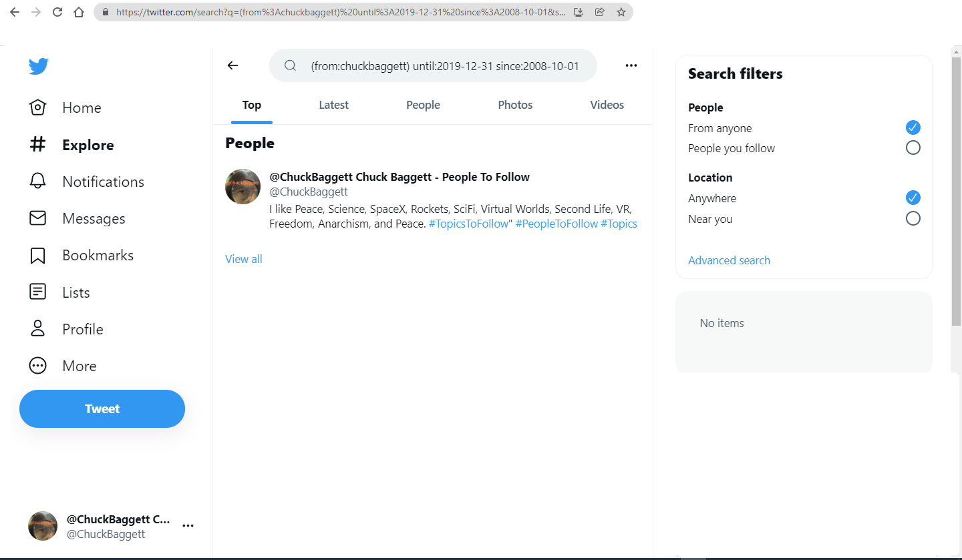Click the No items text
The width and height of the screenshot is (962, 560).
click(x=721, y=323)
